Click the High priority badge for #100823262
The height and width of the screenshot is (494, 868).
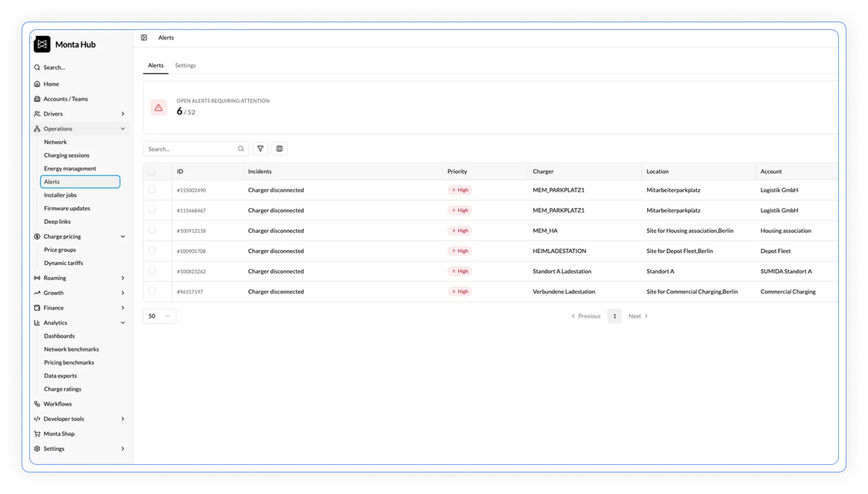coord(460,271)
